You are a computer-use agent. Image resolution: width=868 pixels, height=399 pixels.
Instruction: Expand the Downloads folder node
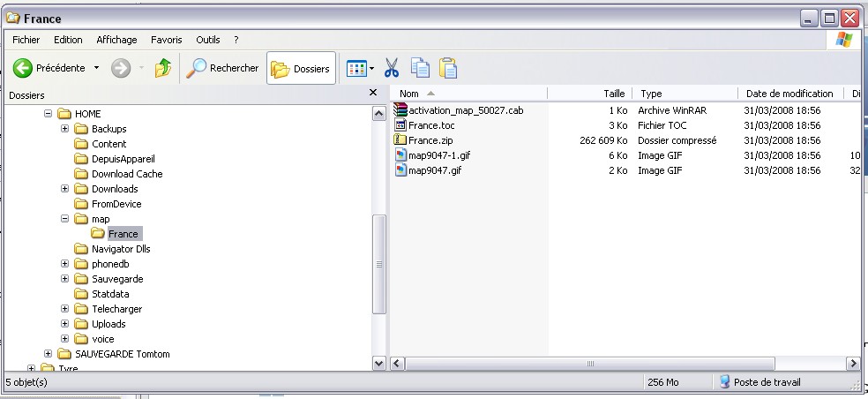64,188
